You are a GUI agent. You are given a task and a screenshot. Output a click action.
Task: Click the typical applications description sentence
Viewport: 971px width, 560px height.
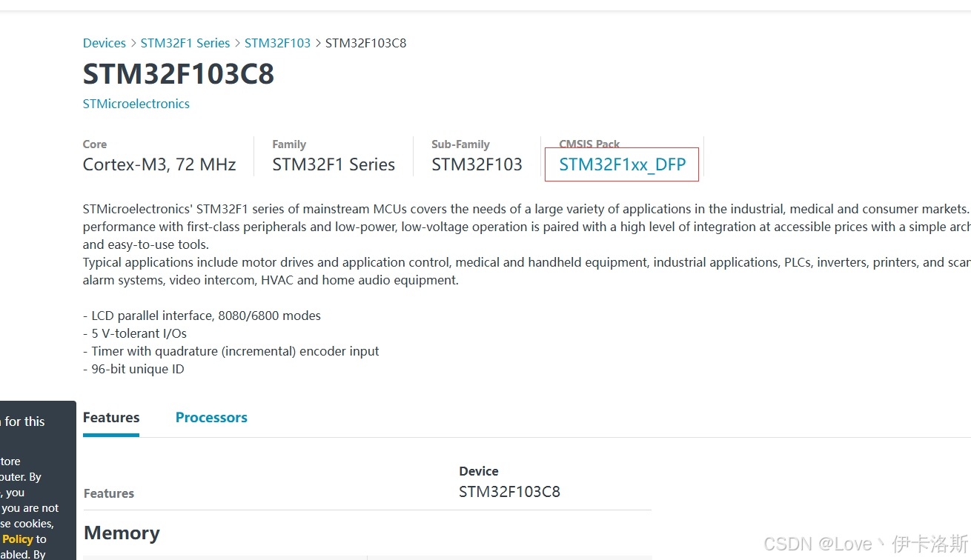527,271
